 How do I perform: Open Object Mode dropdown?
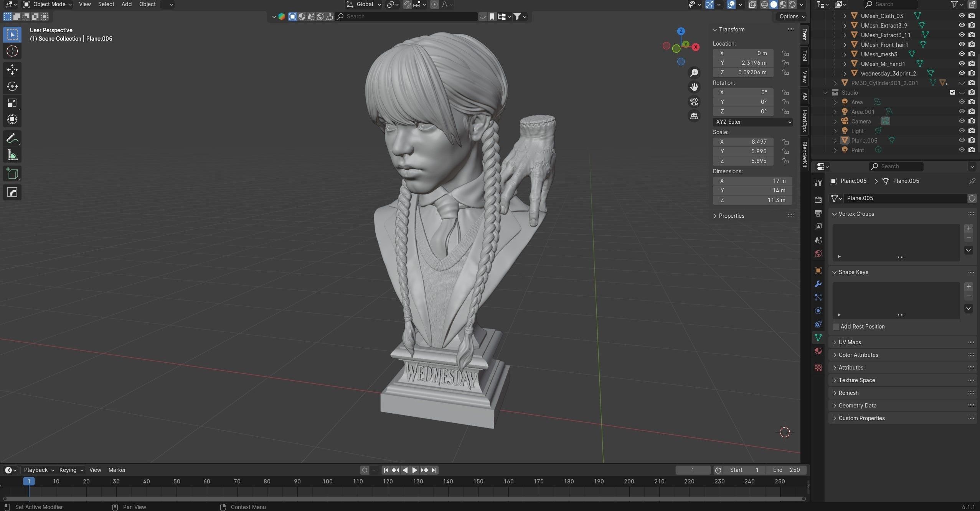click(48, 4)
